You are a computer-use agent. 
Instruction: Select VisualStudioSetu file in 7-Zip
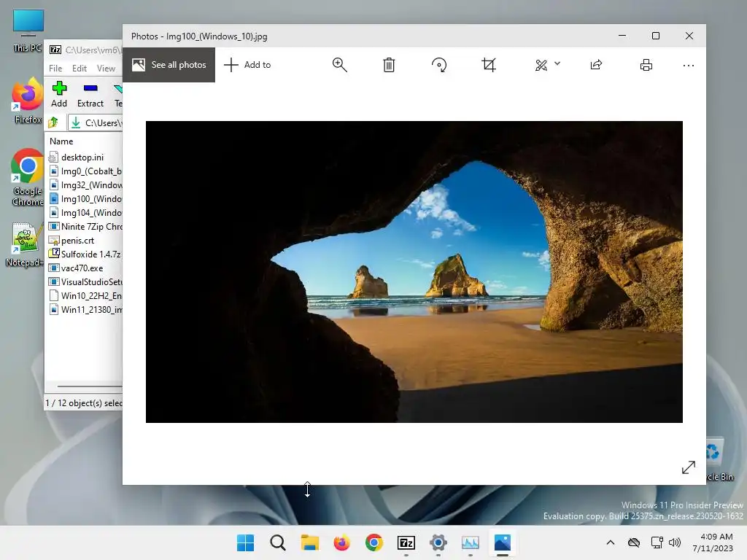85,282
